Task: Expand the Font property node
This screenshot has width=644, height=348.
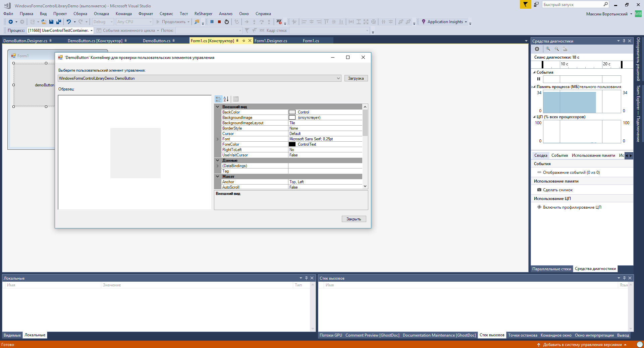Action: tap(217, 139)
